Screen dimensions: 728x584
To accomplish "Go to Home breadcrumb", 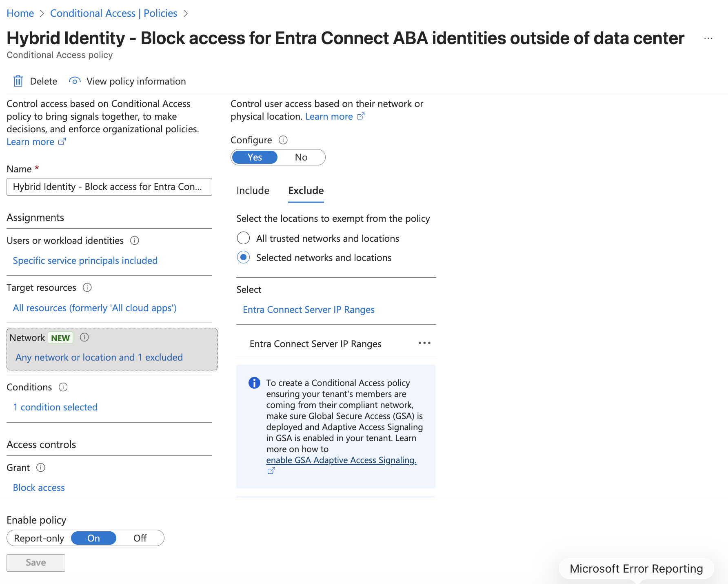I will point(20,13).
